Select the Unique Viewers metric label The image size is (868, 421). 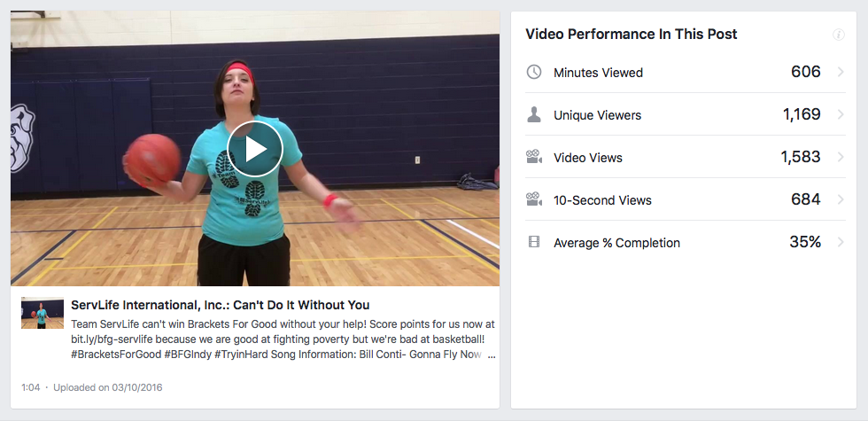pyautogui.click(x=597, y=115)
